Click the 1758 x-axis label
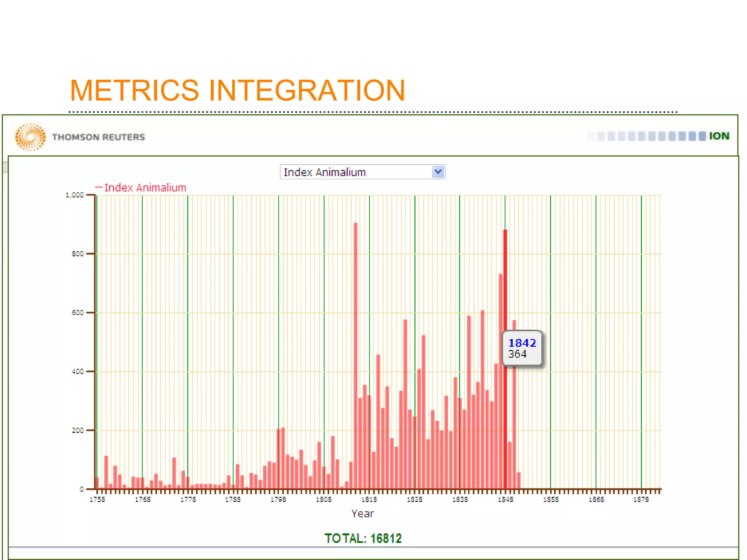This screenshot has height=560, width=747. click(x=97, y=499)
